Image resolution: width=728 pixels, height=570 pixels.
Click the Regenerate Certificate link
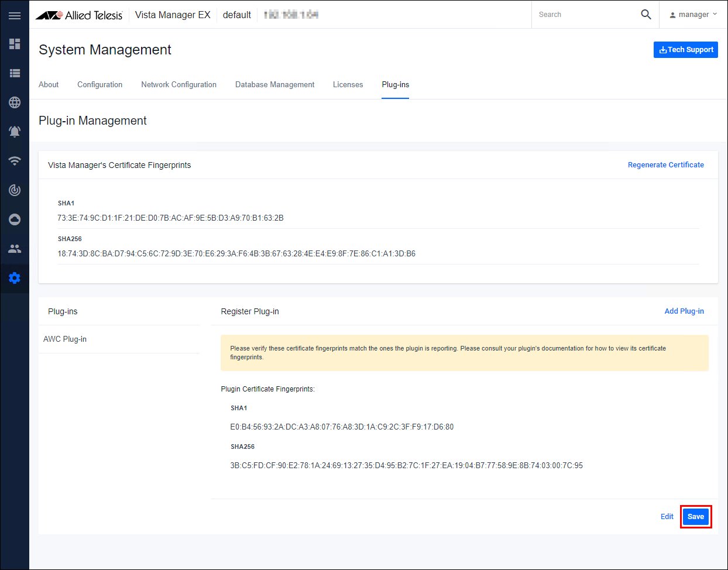[665, 165]
